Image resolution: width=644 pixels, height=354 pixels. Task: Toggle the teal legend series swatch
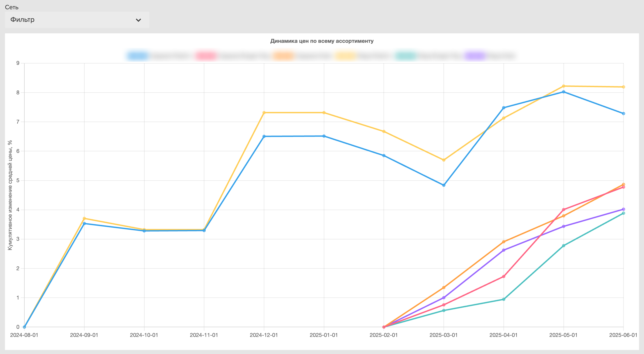pos(405,56)
